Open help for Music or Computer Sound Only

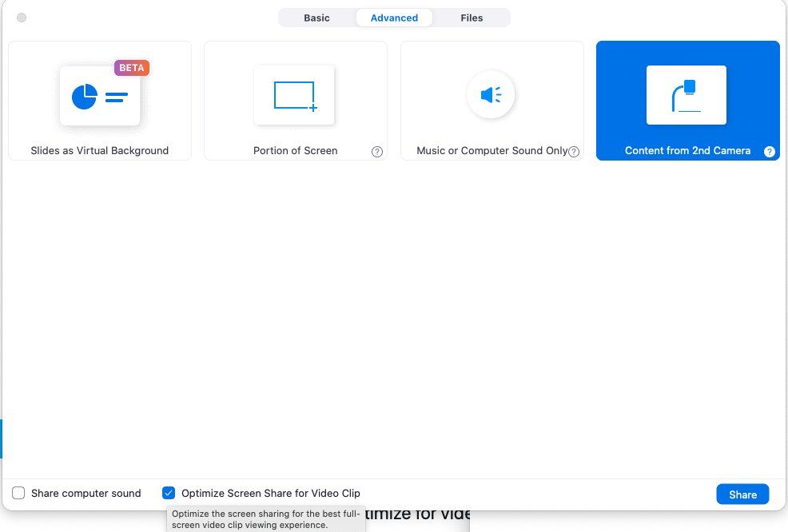[x=573, y=152]
